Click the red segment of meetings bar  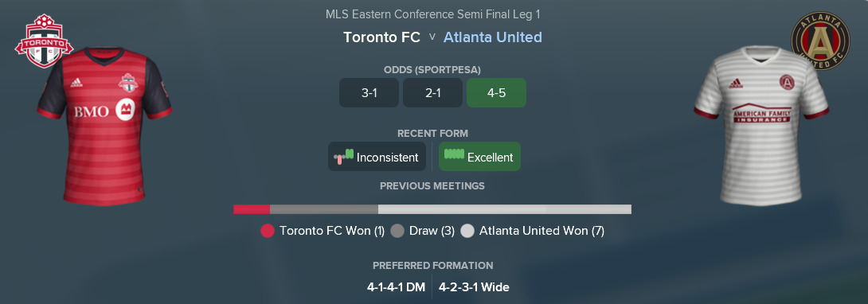(252, 209)
